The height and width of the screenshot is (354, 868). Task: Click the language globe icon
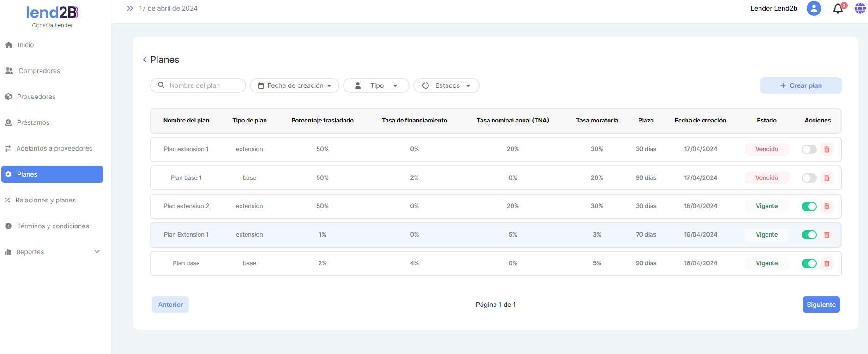[860, 8]
